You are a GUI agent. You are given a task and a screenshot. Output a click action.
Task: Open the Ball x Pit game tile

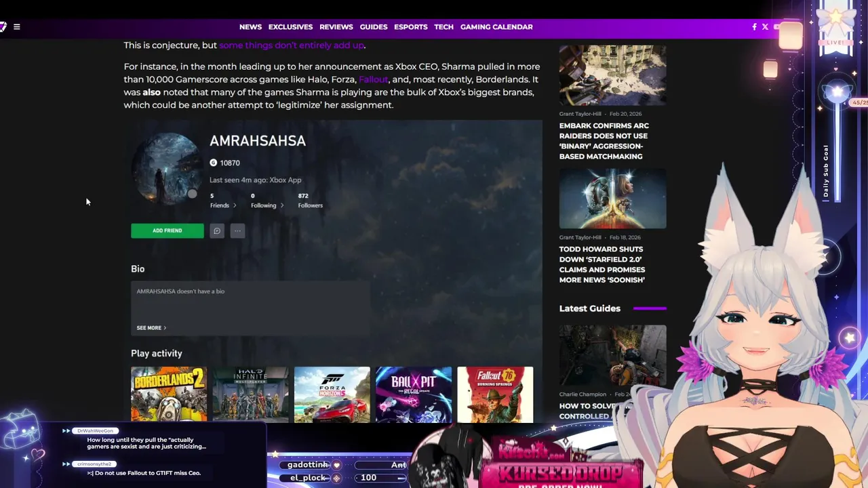click(414, 394)
